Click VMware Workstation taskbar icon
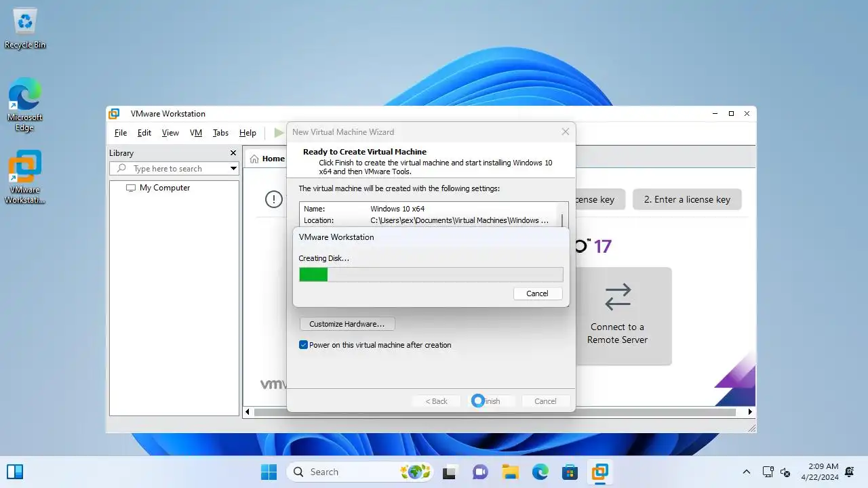 (x=600, y=472)
